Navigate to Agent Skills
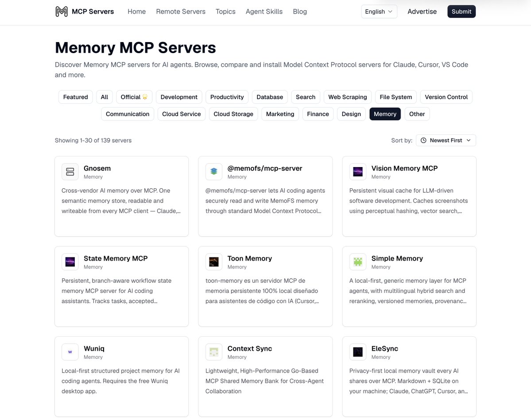 pyautogui.click(x=264, y=12)
